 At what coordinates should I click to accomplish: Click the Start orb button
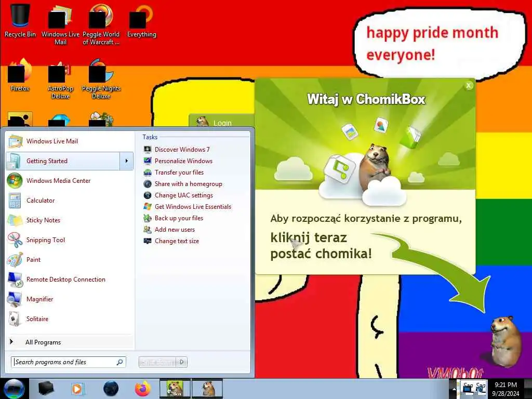(14, 389)
